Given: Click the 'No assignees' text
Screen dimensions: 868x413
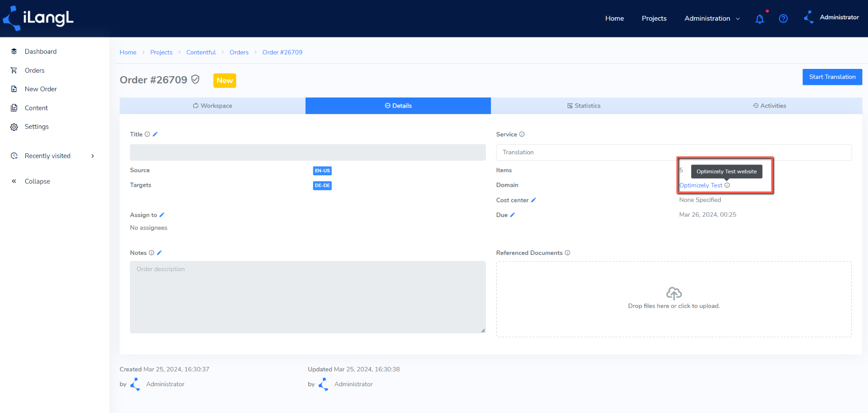Looking at the screenshot, I should (149, 227).
